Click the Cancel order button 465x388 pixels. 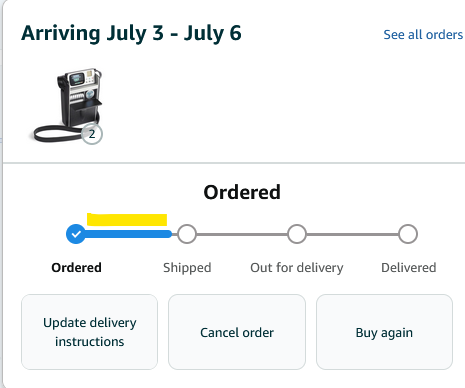[x=237, y=332]
